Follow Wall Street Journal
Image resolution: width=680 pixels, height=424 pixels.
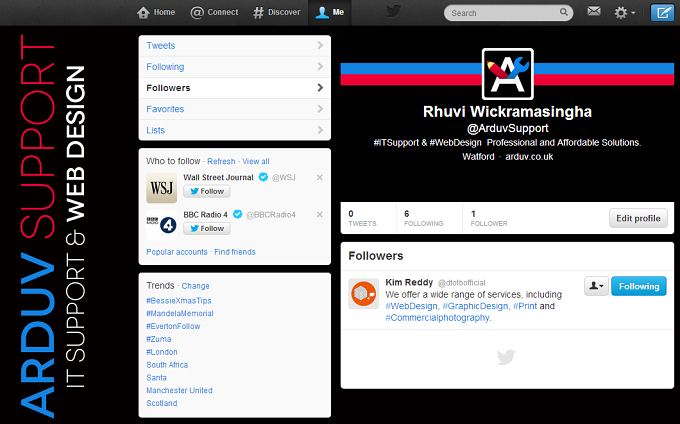tap(207, 191)
